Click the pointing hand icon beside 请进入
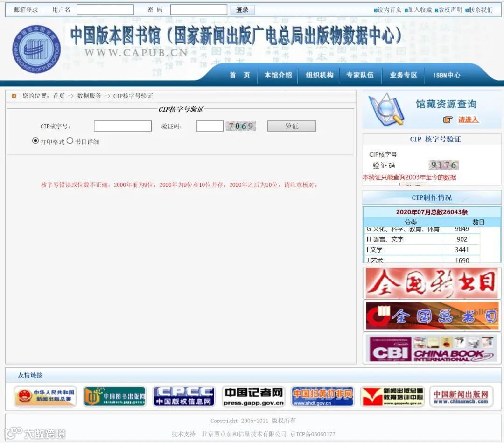This screenshot has width=504, height=443. point(448,120)
